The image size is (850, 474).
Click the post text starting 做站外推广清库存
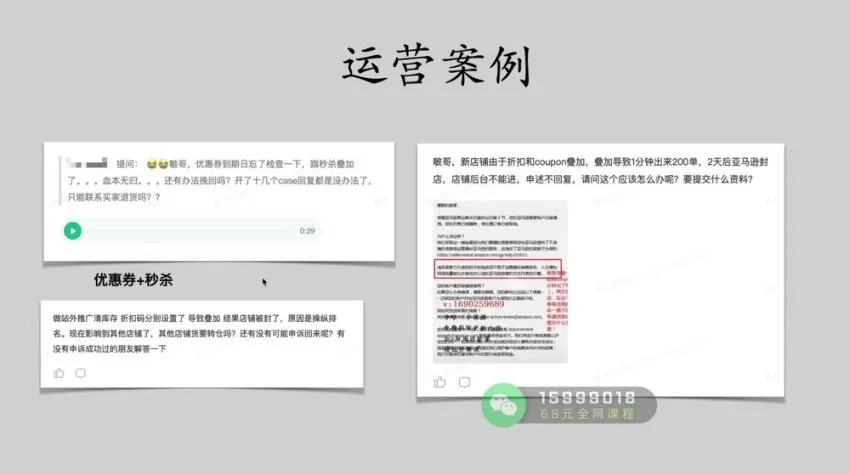point(198,334)
